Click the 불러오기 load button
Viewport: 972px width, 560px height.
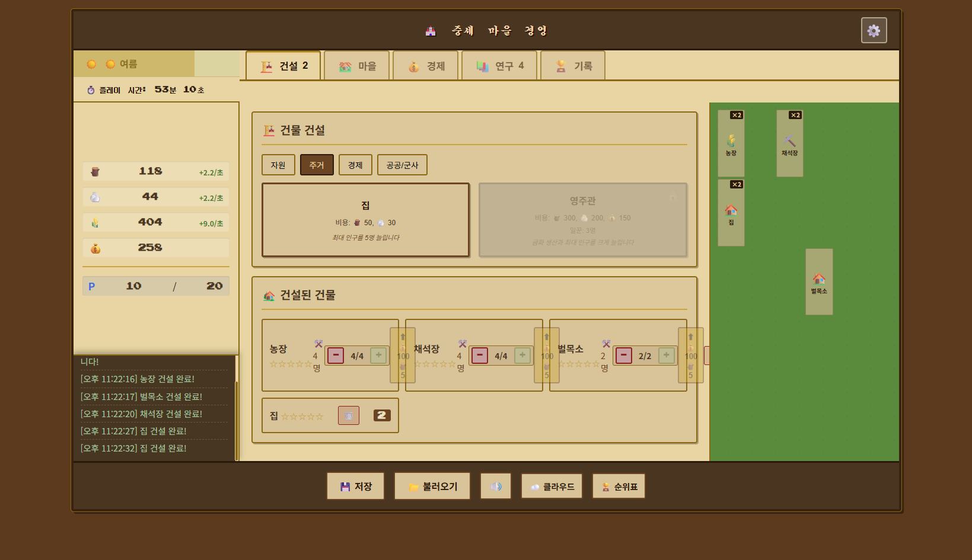432,487
